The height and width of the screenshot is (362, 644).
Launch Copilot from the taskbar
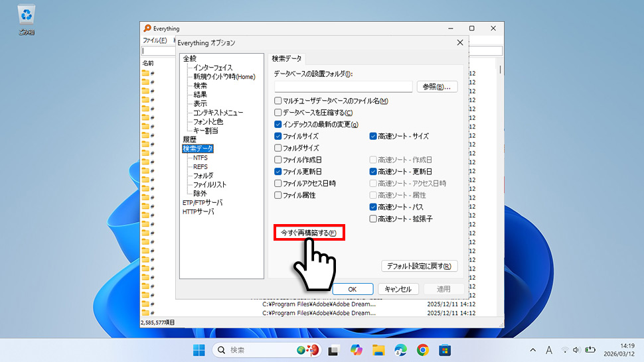356,350
